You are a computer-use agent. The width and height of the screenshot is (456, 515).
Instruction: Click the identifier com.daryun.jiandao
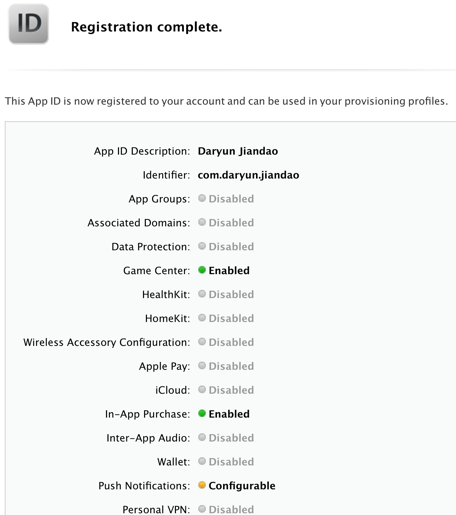[x=248, y=175]
